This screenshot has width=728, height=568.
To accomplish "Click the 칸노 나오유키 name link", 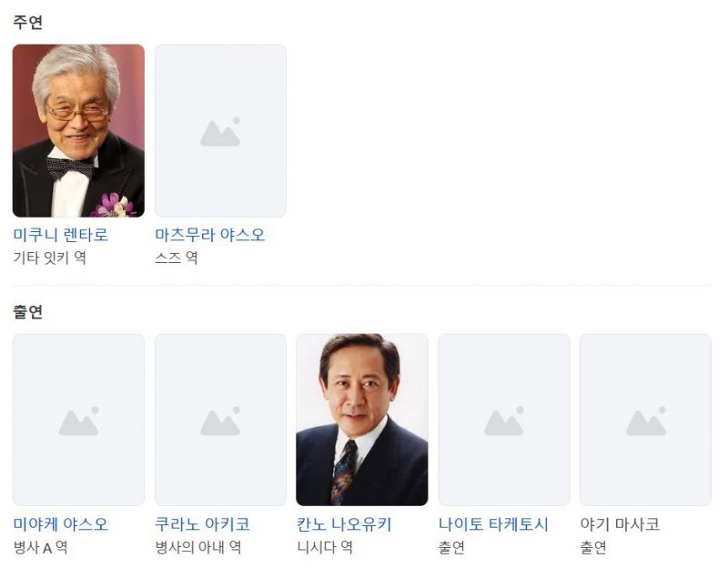I will [344, 524].
